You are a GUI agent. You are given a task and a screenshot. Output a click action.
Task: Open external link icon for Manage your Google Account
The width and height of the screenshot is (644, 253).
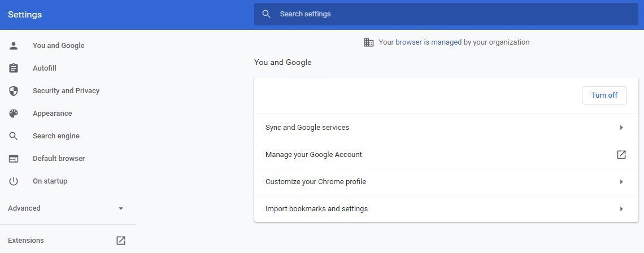pos(621,155)
